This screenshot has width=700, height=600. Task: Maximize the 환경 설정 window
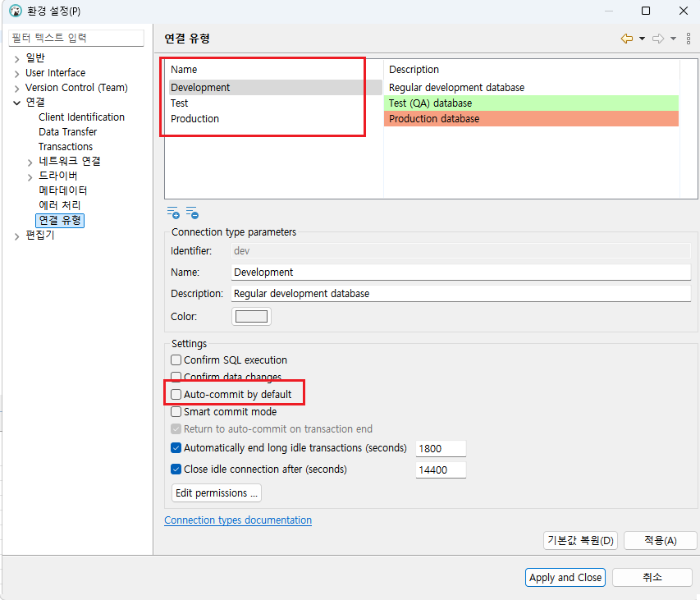[x=646, y=11]
